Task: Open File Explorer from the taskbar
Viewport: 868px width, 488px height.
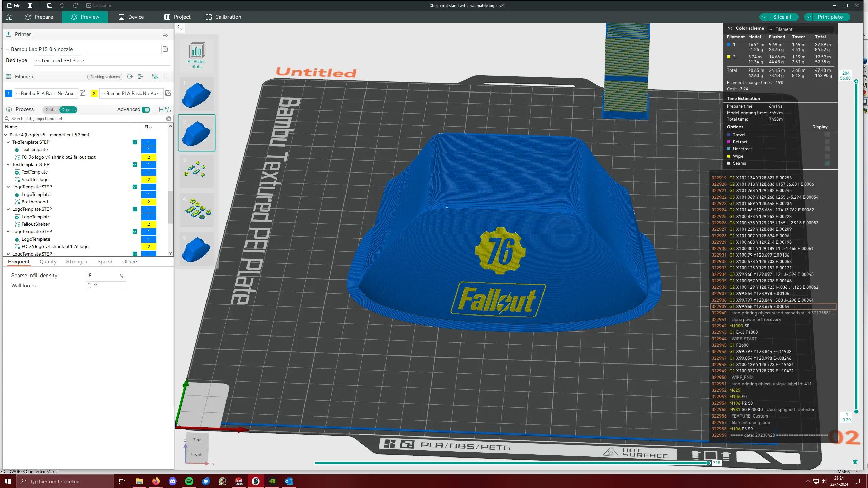Action: 139,481
